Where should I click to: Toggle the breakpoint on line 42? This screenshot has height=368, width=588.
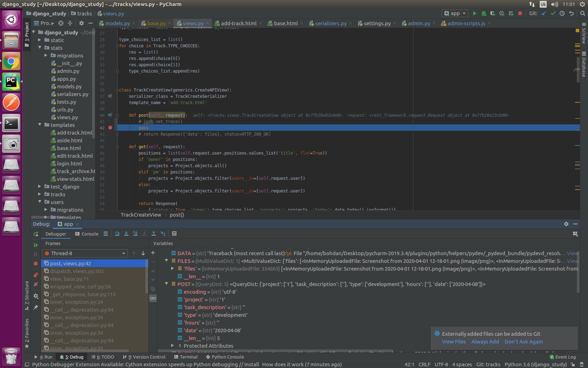pos(110,128)
